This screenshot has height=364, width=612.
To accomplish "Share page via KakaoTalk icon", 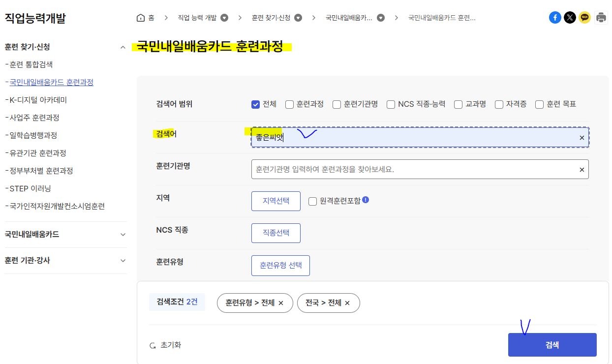I will click(x=584, y=18).
